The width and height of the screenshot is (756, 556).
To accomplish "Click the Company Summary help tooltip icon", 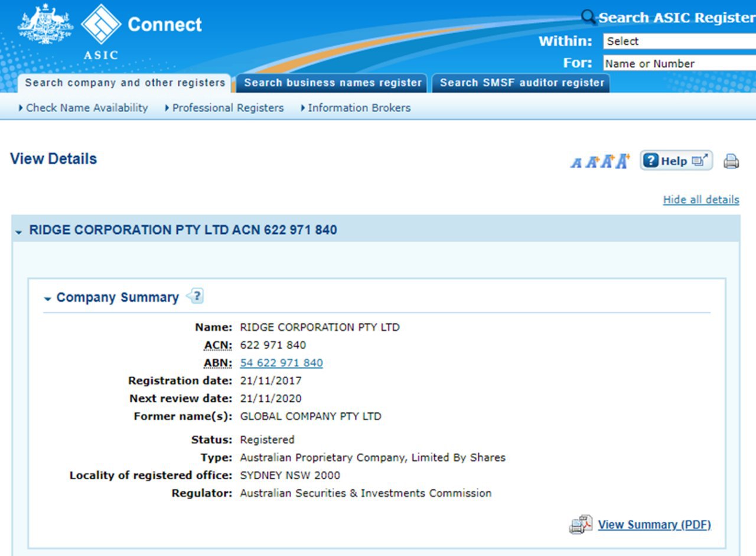I will pyautogui.click(x=195, y=296).
